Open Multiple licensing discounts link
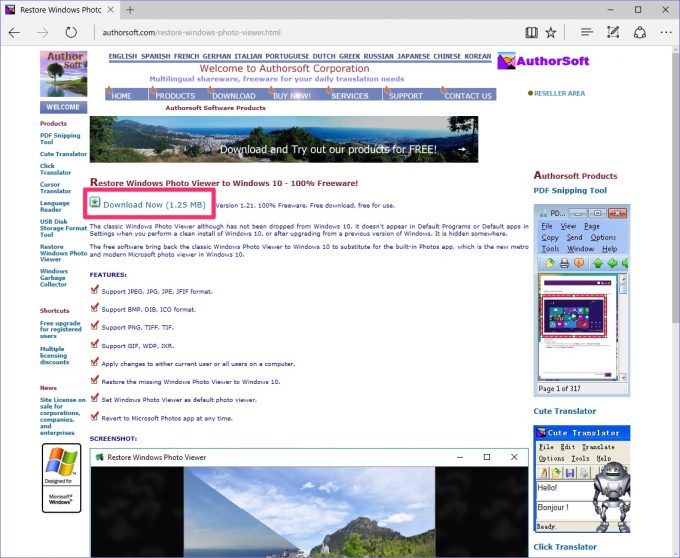Viewport: 680px width, 558px height. [x=54, y=355]
